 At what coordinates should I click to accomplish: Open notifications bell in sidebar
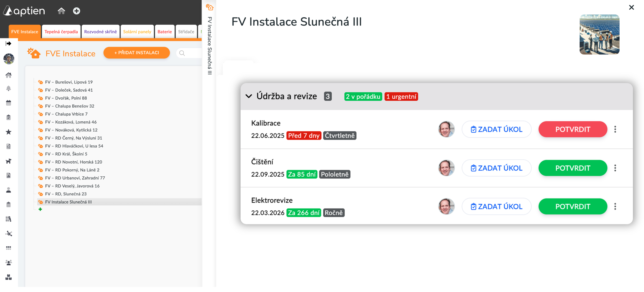8,88
